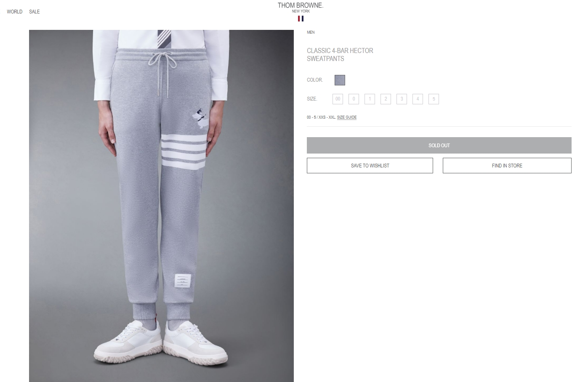Pick size 5
The image size is (588, 382).
pos(434,99)
